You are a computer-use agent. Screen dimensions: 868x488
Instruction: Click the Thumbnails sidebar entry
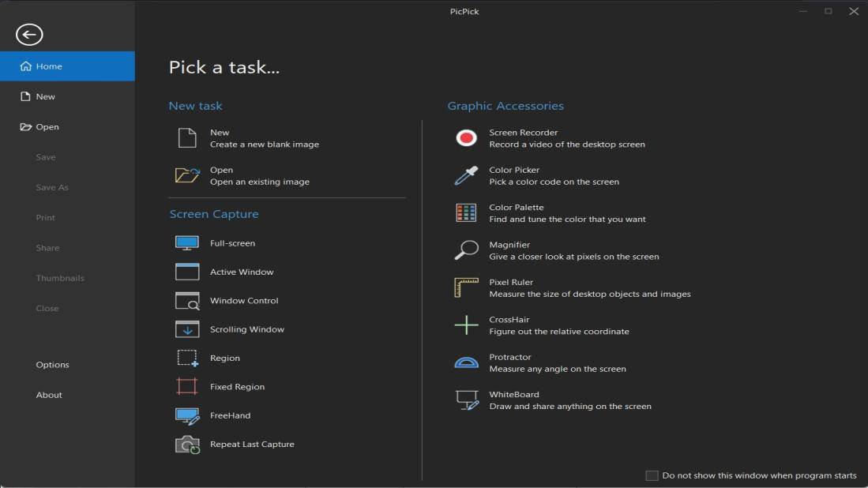[60, 278]
